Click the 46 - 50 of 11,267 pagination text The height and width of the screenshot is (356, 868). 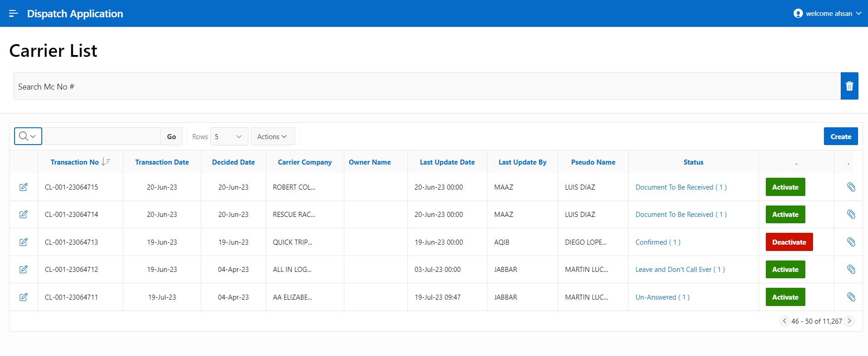point(817,321)
